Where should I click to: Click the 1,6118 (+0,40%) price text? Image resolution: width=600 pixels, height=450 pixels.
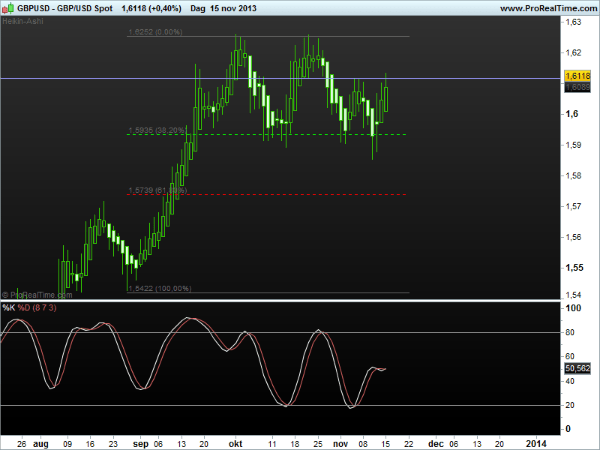[152, 8]
